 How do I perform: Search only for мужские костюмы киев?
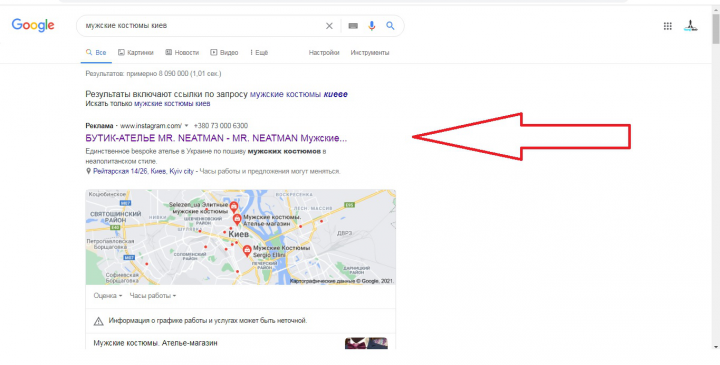(x=172, y=104)
